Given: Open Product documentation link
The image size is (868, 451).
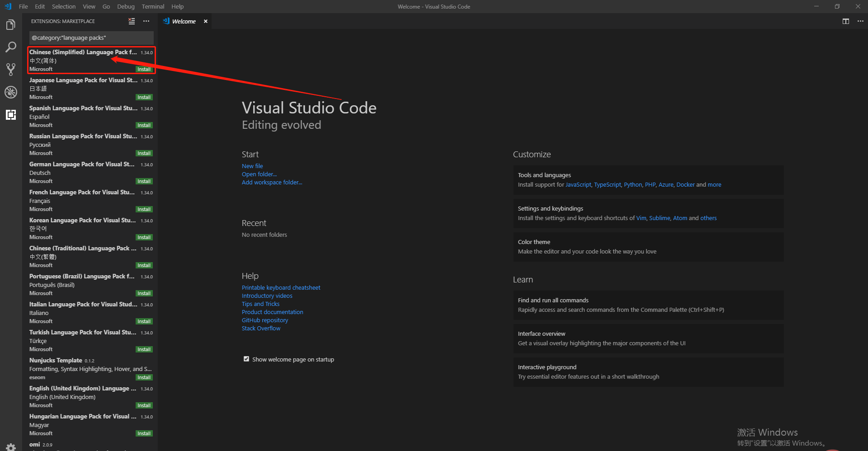Looking at the screenshot, I should pos(273,312).
